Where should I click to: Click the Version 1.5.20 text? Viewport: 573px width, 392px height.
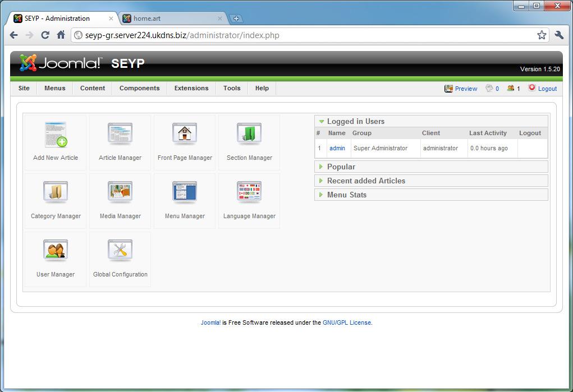[540, 69]
